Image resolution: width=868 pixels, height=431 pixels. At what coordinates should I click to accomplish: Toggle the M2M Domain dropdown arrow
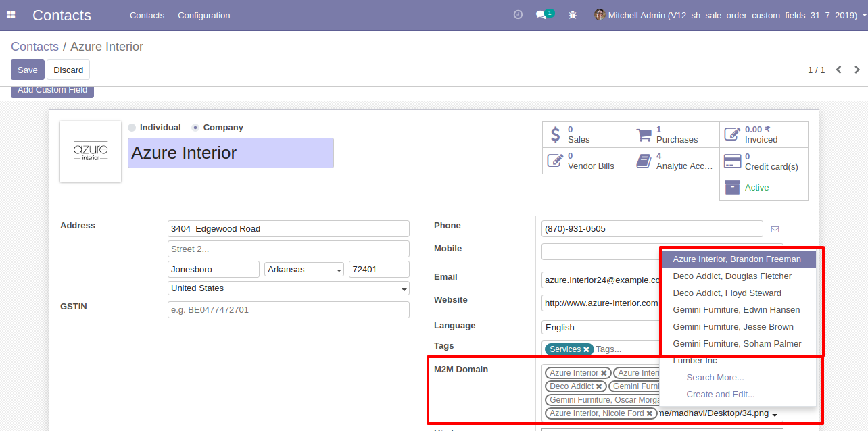tap(775, 414)
